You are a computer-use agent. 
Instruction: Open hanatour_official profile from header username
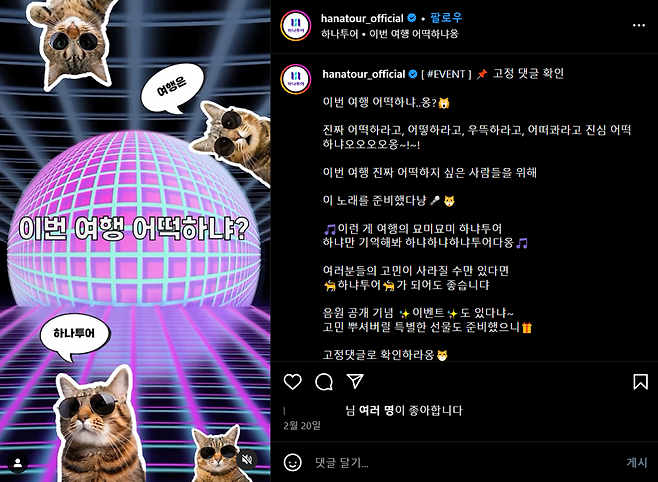[362, 18]
